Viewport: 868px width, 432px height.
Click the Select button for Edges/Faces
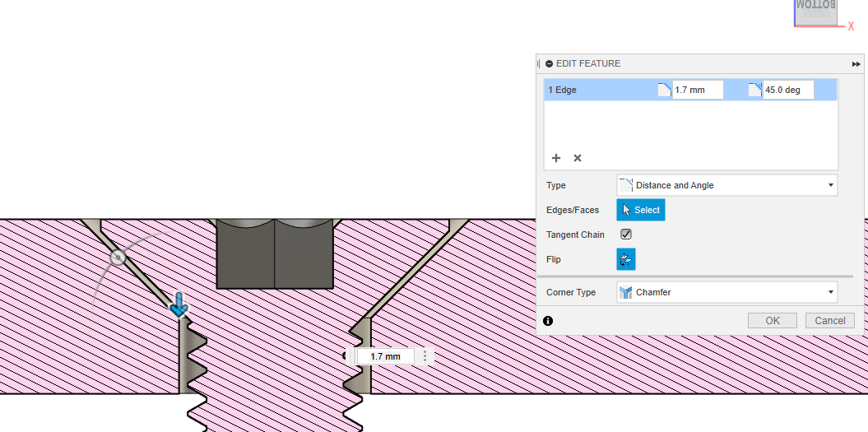pos(641,210)
